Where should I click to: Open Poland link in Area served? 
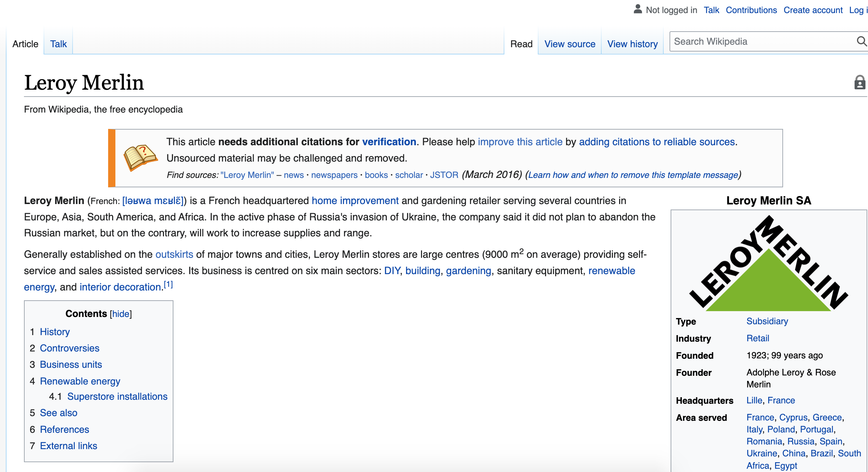click(x=781, y=430)
